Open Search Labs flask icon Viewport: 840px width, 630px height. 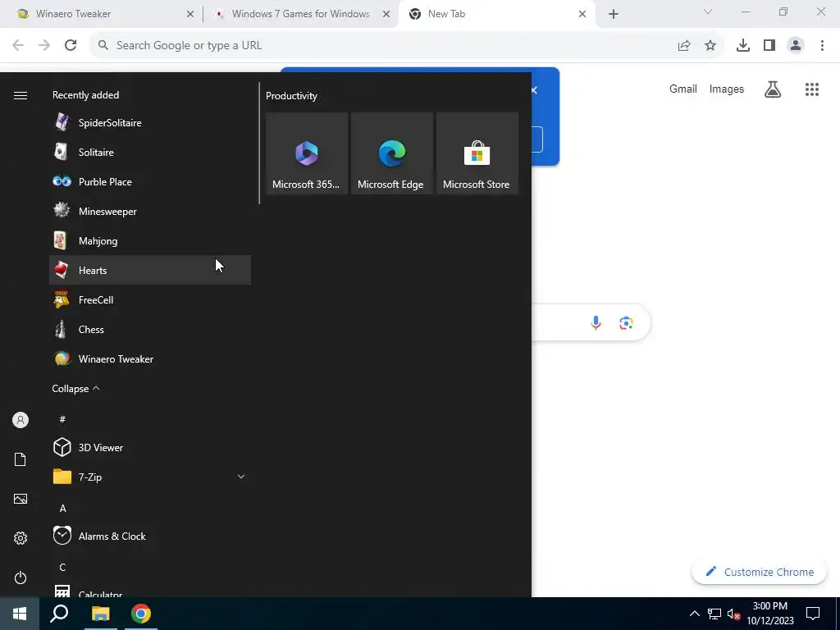click(x=773, y=89)
